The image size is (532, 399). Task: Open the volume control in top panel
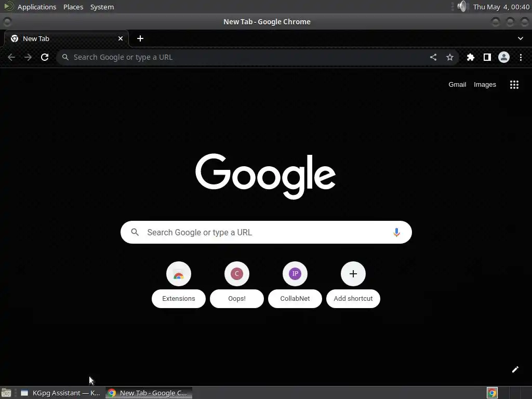[462, 6]
